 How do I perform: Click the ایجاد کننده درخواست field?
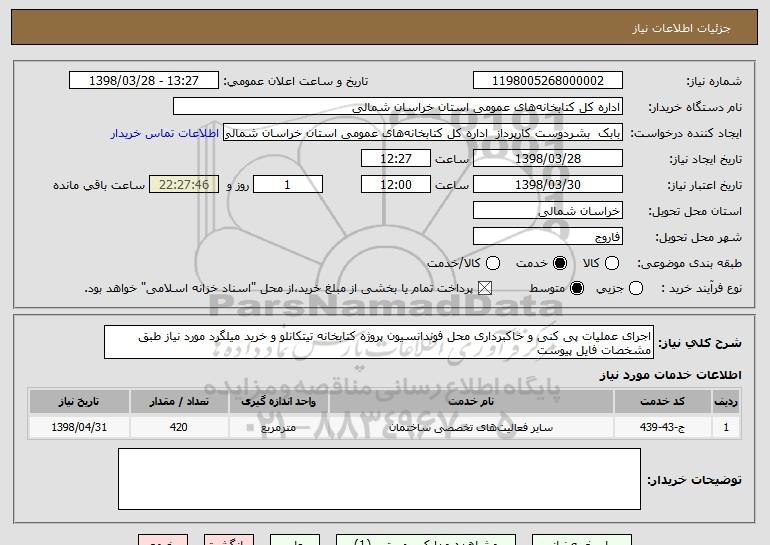pos(423,133)
